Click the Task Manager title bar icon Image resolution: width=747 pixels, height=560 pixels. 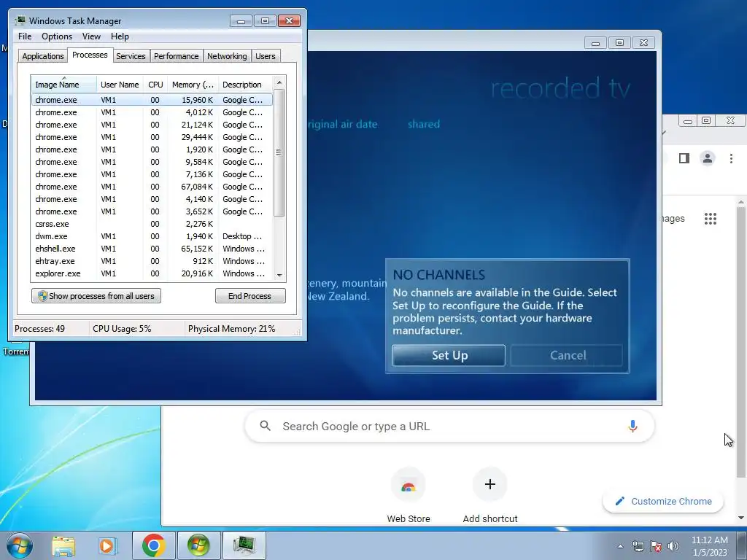[x=20, y=20]
